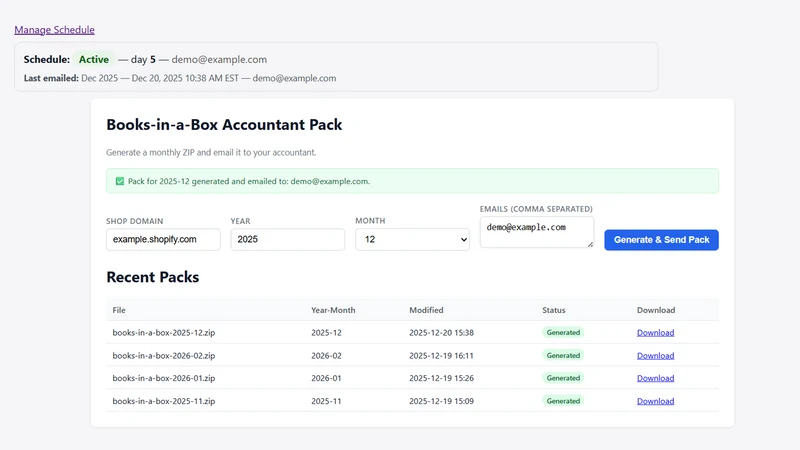Click modified time 2025-12-20 15:38

[441, 333]
